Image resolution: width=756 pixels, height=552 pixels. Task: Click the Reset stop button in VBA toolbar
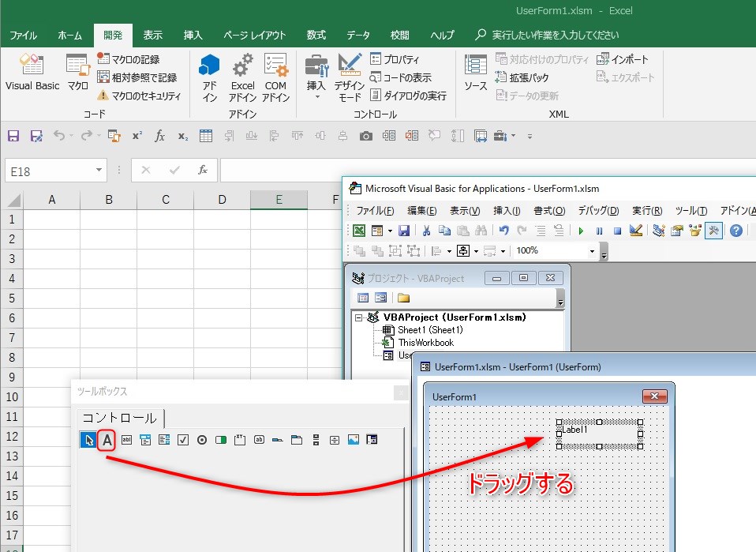tap(618, 231)
